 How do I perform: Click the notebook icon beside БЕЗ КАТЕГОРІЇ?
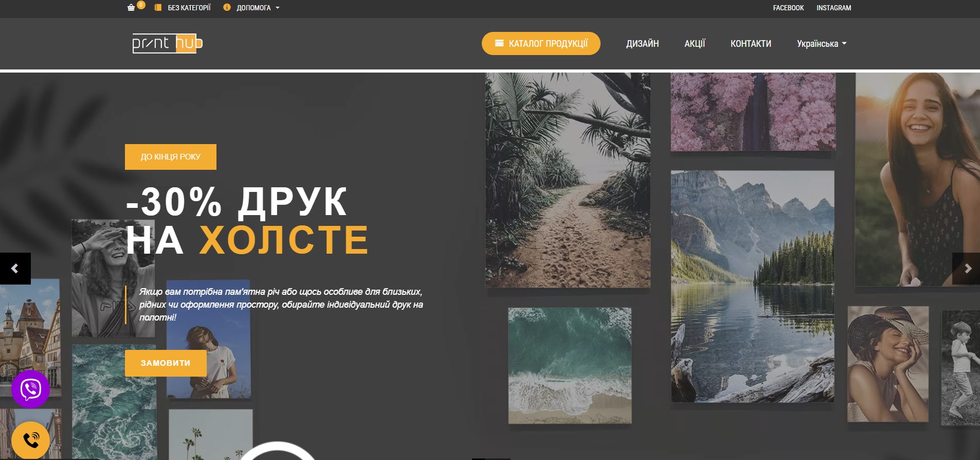[158, 8]
